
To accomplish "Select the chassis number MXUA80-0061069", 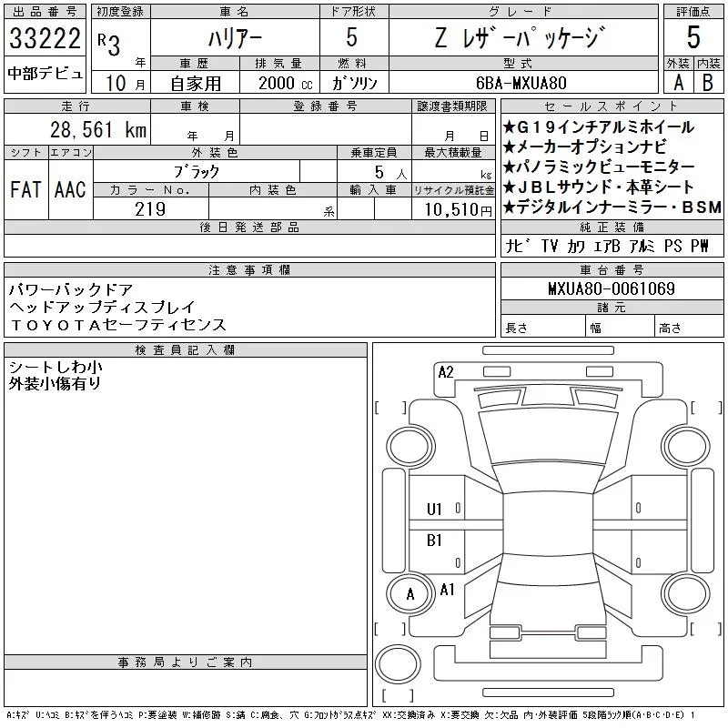I will (612, 288).
